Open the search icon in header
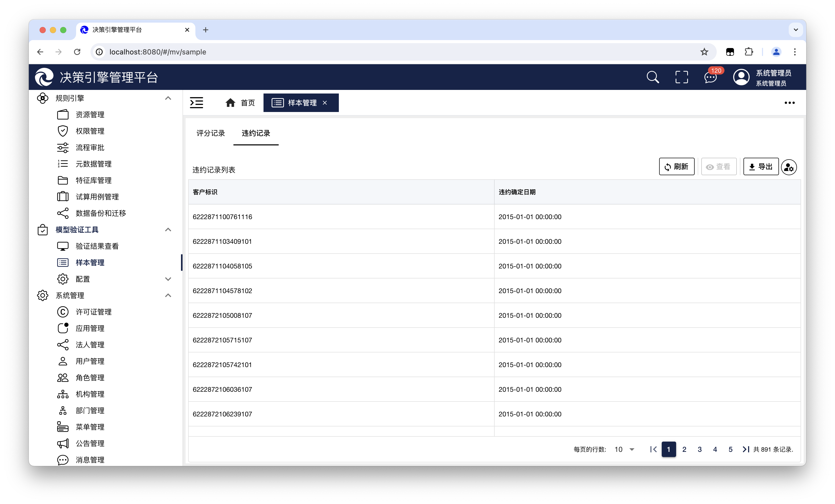 click(x=652, y=77)
